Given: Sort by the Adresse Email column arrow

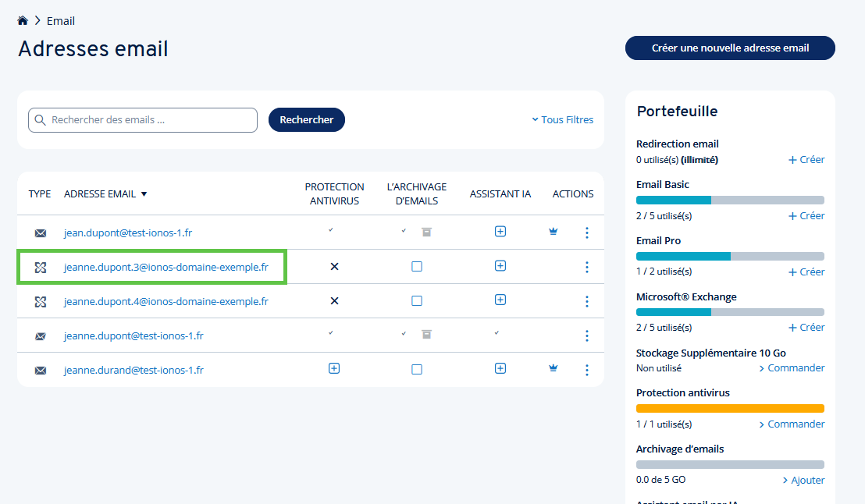Looking at the screenshot, I should (x=144, y=194).
